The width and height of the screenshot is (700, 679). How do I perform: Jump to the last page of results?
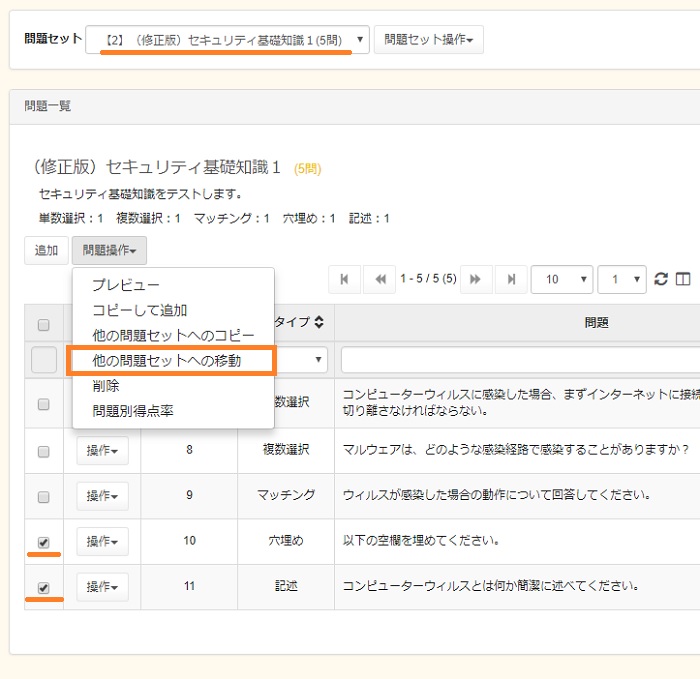(x=511, y=279)
